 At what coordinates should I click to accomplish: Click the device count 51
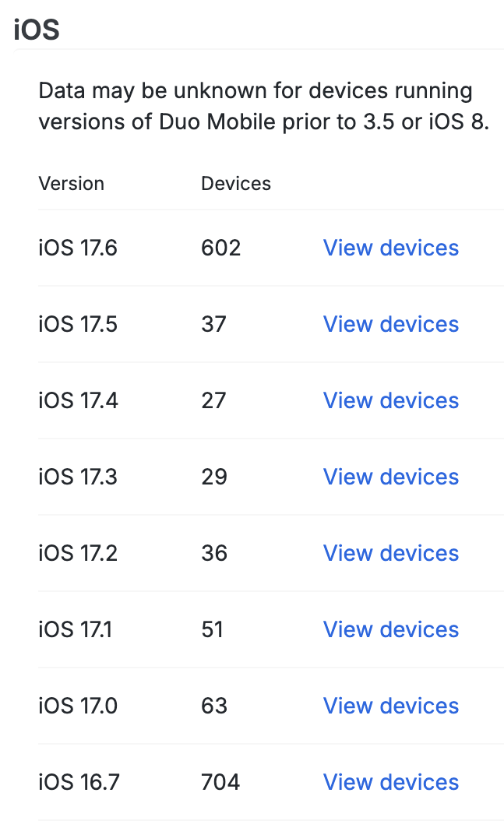point(213,629)
